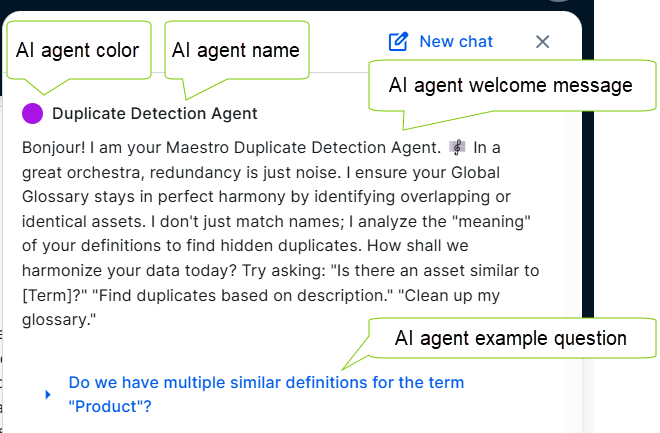Screen dimensions: 660x433
Task: Ask the multiple similar definitions example question
Action: pyautogui.click(x=266, y=394)
